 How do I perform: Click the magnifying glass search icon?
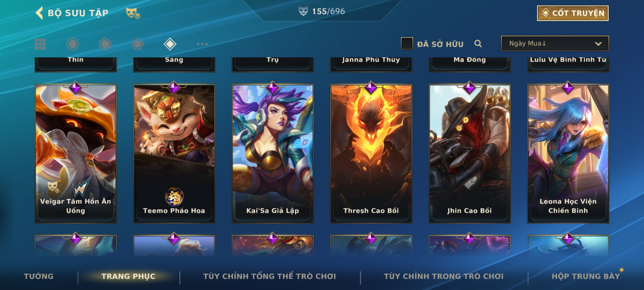pos(478,44)
